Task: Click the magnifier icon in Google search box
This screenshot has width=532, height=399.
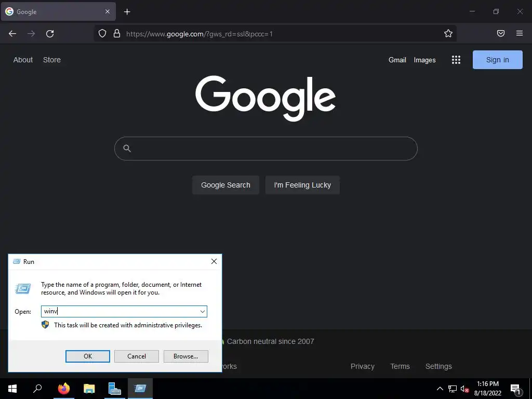Action: coord(127,148)
